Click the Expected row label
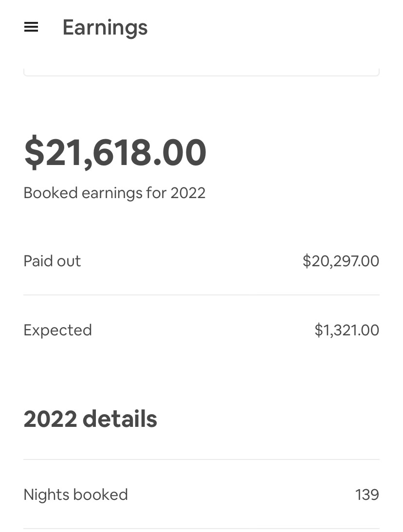 pyautogui.click(x=57, y=330)
